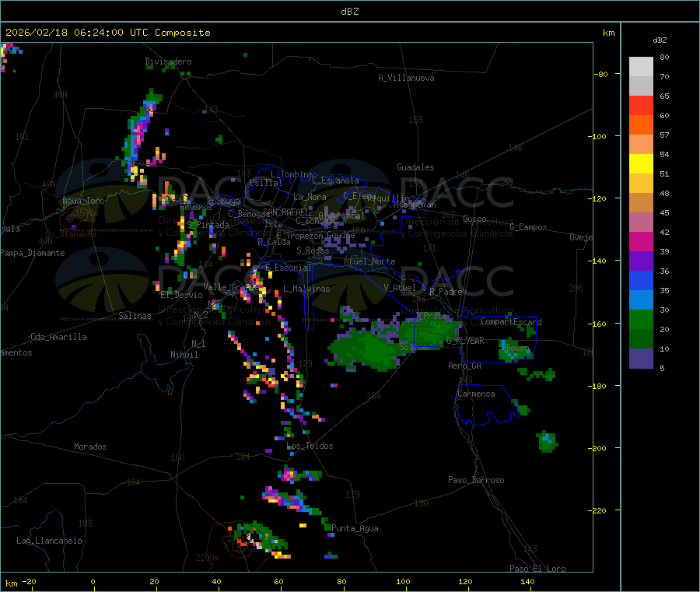Click the L_Malvinas map label
This screenshot has width=700, height=592.
coord(306,289)
